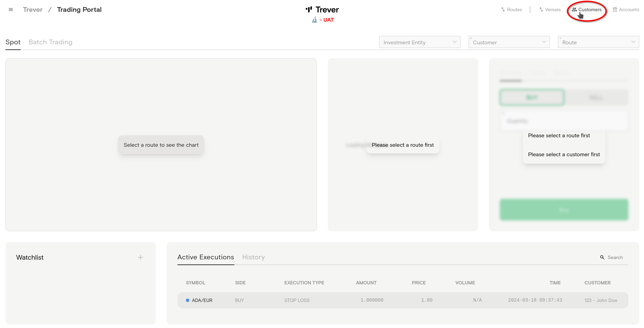Open the Customer dropdown
The image size is (644, 328).
point(509,42)
